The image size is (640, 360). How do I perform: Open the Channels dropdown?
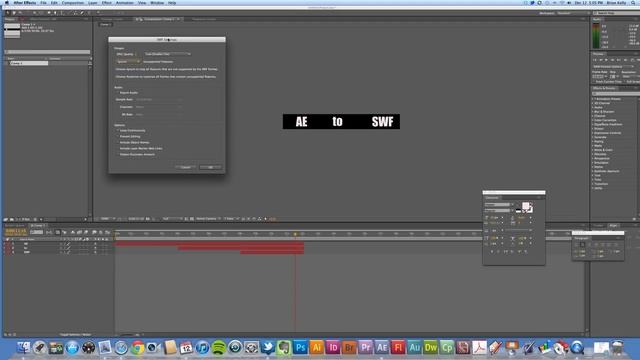click(x=158, y=107)
